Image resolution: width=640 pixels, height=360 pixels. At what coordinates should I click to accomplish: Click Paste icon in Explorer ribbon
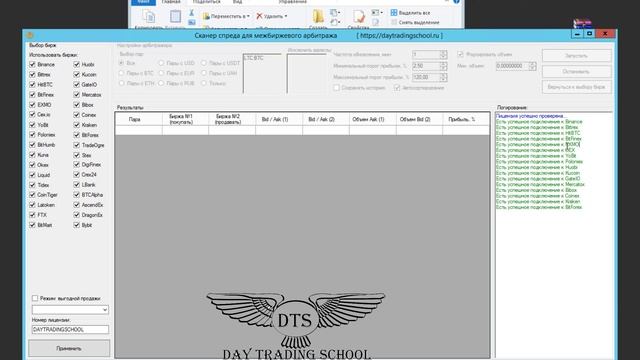tap(175, 17)
